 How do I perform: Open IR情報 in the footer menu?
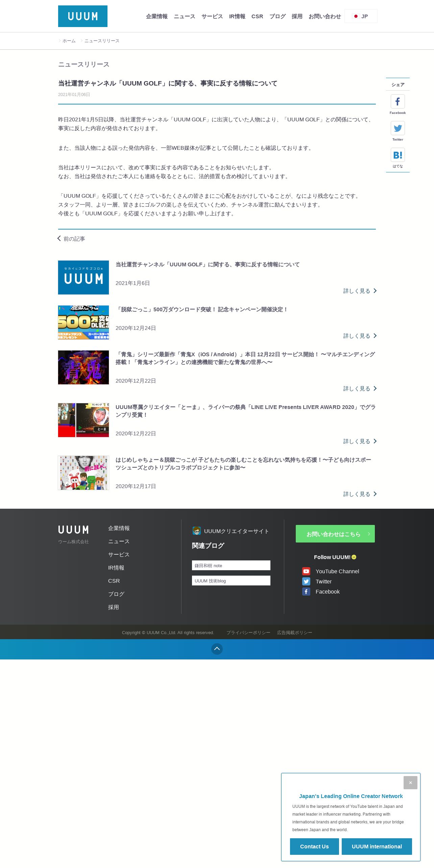[x=116, y=568]
